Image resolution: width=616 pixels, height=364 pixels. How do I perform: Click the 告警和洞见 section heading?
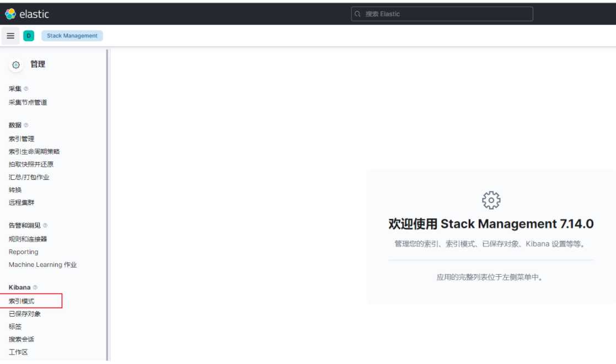[x=25, y=225]
